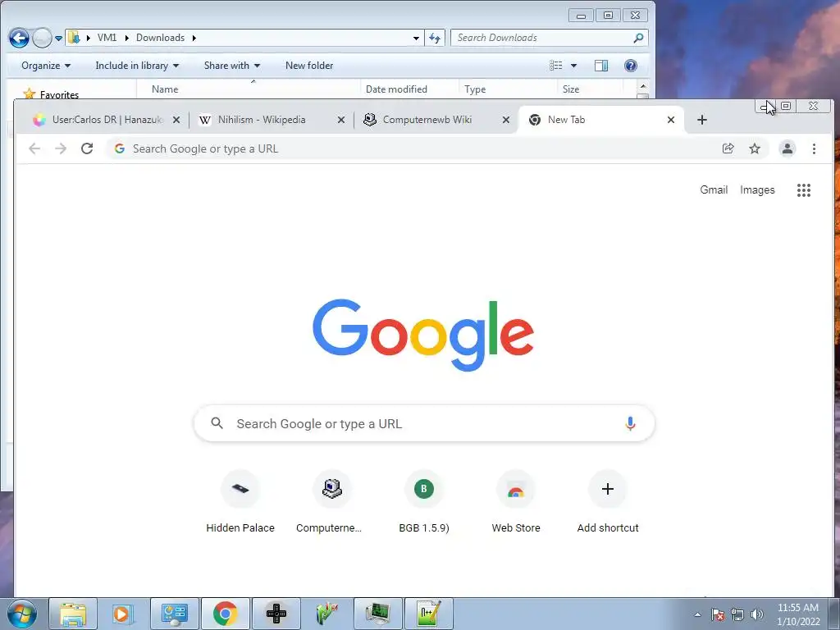Open the Action Center flag tray icon
The image size is (840, 630).
point(718,614)
